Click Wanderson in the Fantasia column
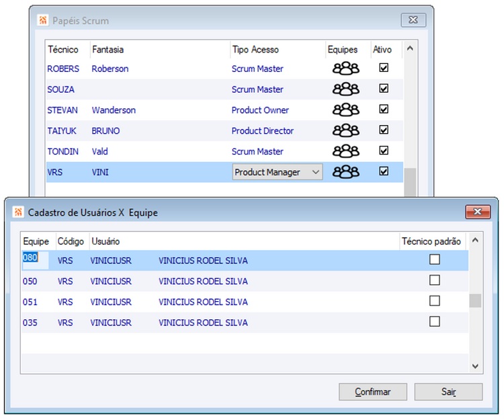The image size is (504, 420). [114, 110]
